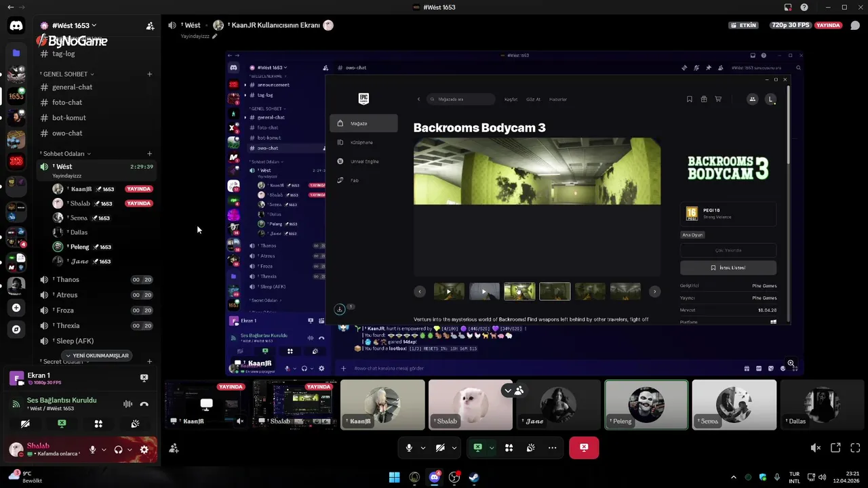Open server discovery compass icon
This screenshot has height=488, width=868.
coord(16,329)
